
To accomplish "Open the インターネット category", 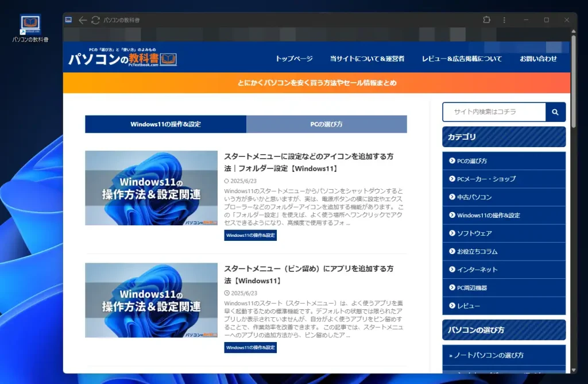I will pyautogui.click(x=504, y=270).
